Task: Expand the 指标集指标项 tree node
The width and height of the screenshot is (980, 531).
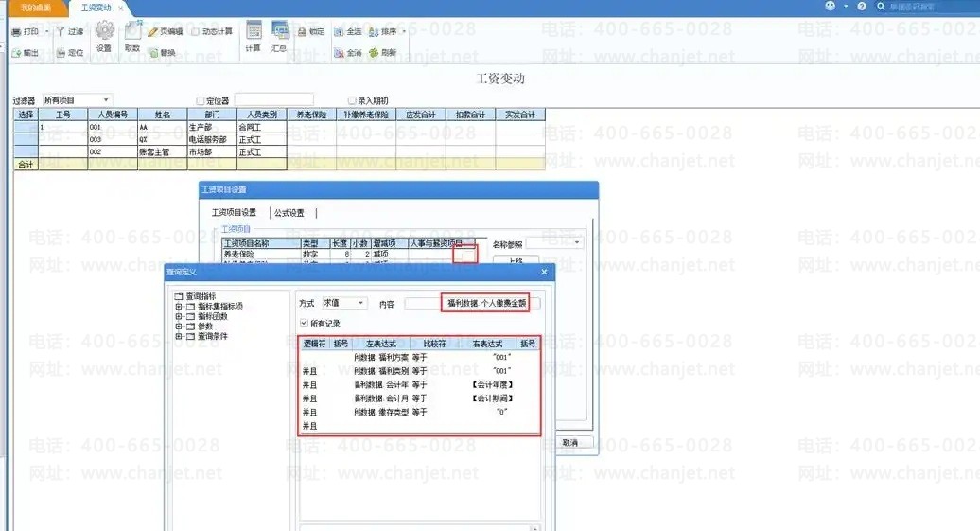Action: (178, 307)
